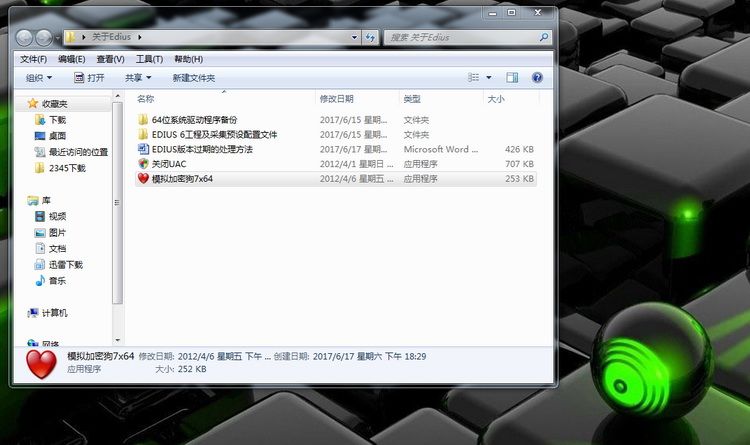Select the 64位系统驱动程序备份 folder

pyautogui.click(x=194, y=119)
